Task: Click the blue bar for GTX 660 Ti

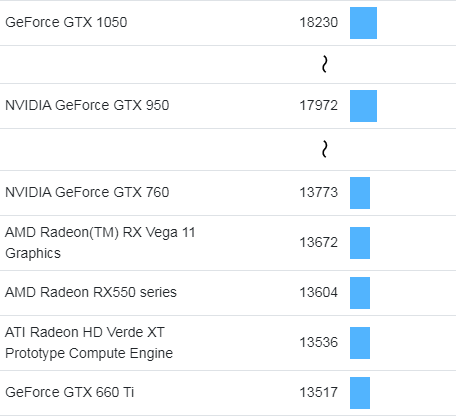Action: click(x=360, y=393)
